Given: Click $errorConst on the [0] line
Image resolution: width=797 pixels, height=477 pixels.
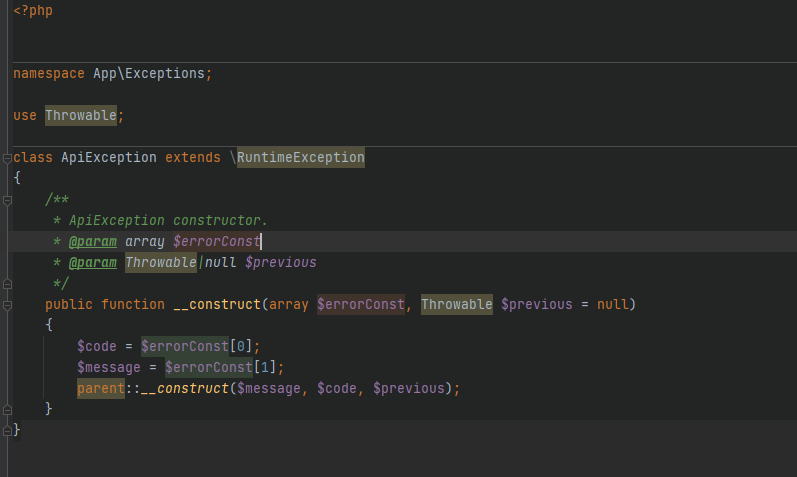Looking at the screenshot, I should [185, 347].
